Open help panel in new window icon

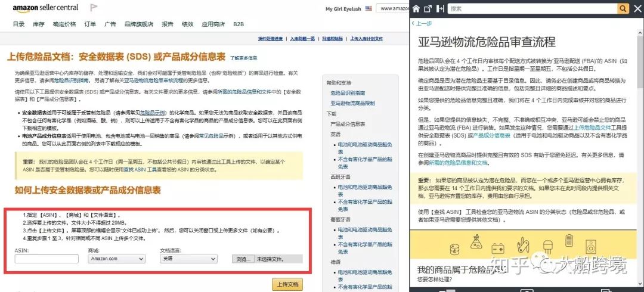(428, 8)
